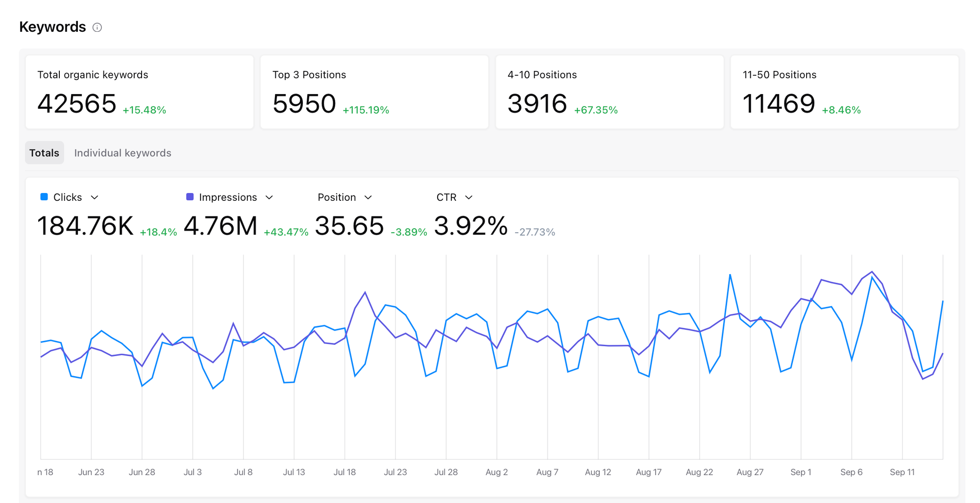This screenshot has height=503, width=980.
Task: Open the Position metric selector dropdown
Action: point(369,197)
